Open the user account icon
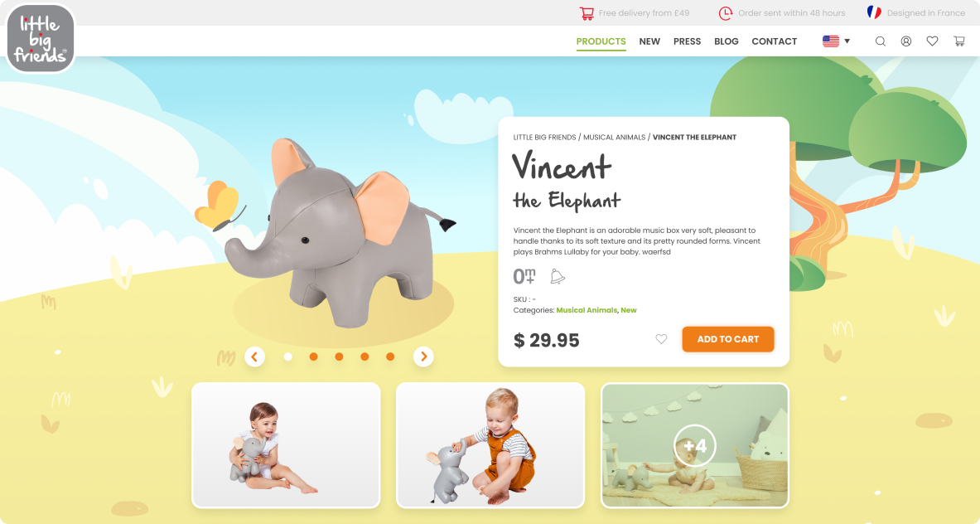The height and width of the screenshot is (524, 980). 905,41
